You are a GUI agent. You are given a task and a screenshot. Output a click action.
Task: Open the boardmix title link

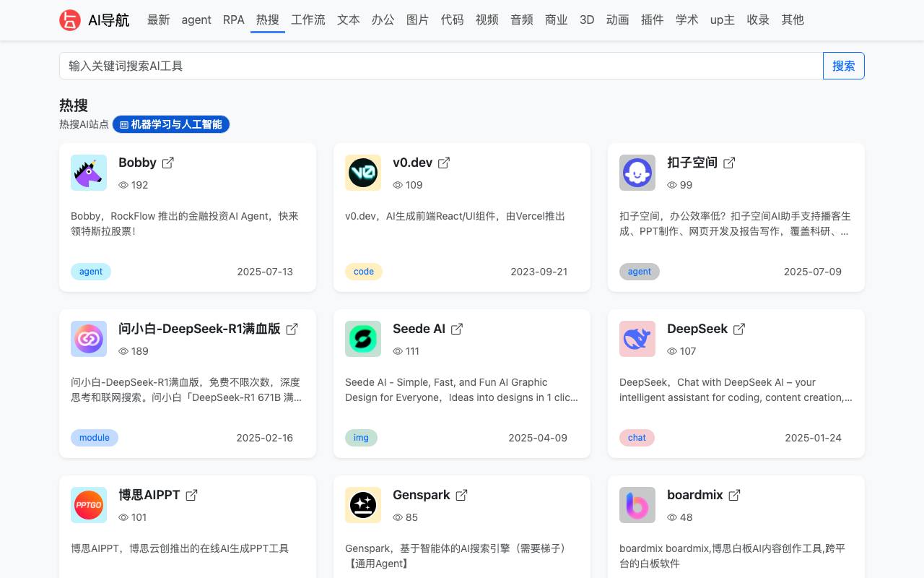click(x=695, y=495)
